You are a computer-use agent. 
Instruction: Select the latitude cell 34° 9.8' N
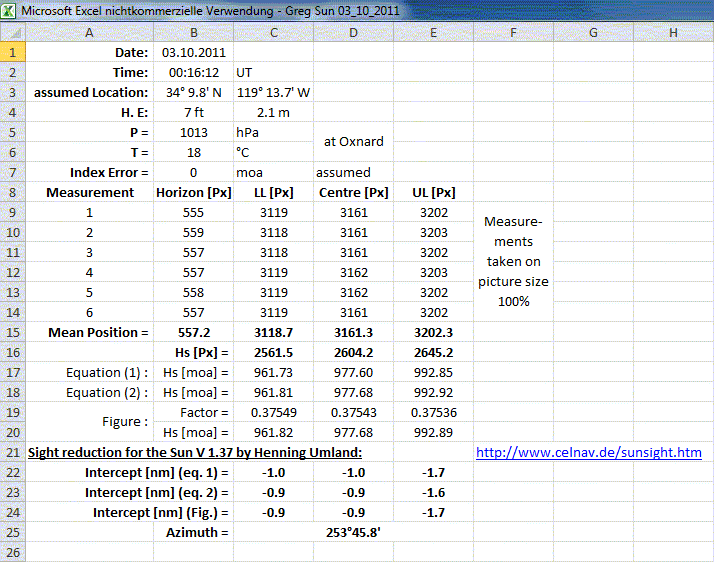point(193,92)
